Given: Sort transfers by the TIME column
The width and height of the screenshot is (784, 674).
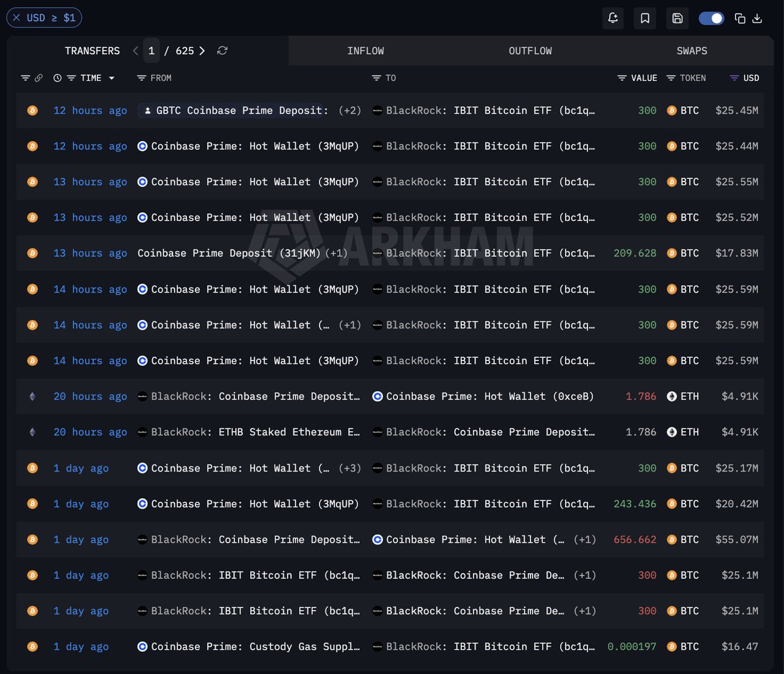Looking at the screenshot, I should (91, 78).
